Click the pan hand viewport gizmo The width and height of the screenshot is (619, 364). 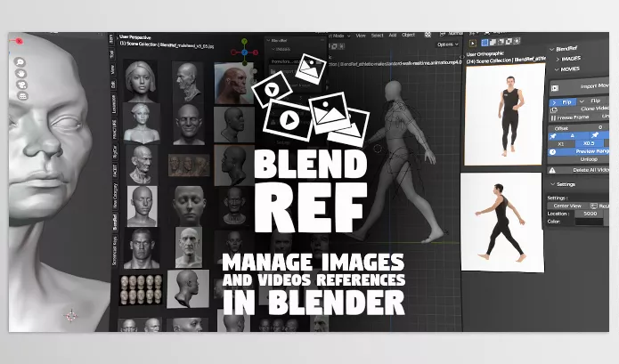pyautogui.click(x=20, y=73)
